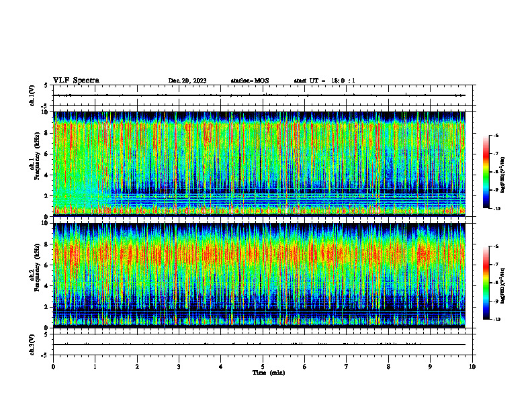Screen dimensions: 532x411
Task: Click the ch.2 PSD color bar
Action: coord(486,283)
